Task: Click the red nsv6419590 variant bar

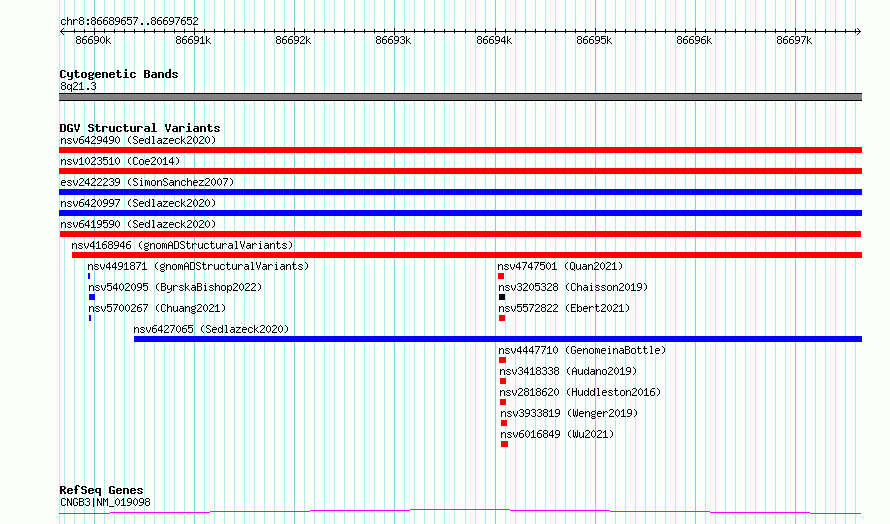Action: point(460,234)
